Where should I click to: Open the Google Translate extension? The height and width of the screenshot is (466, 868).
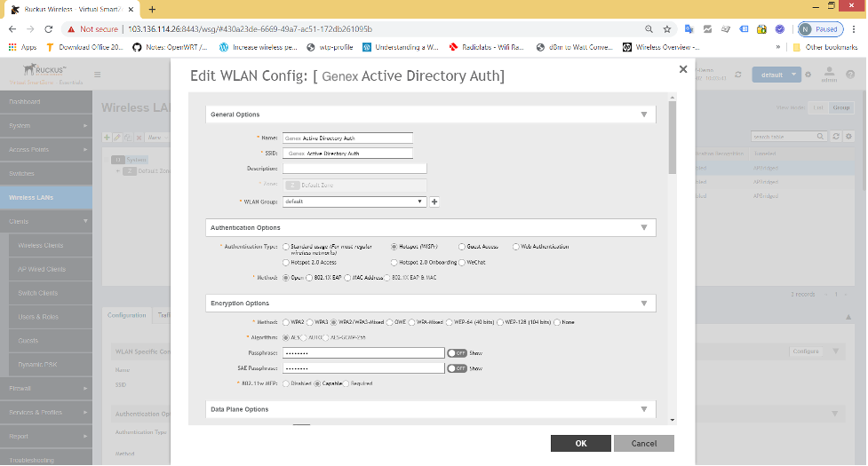[689, 29]
